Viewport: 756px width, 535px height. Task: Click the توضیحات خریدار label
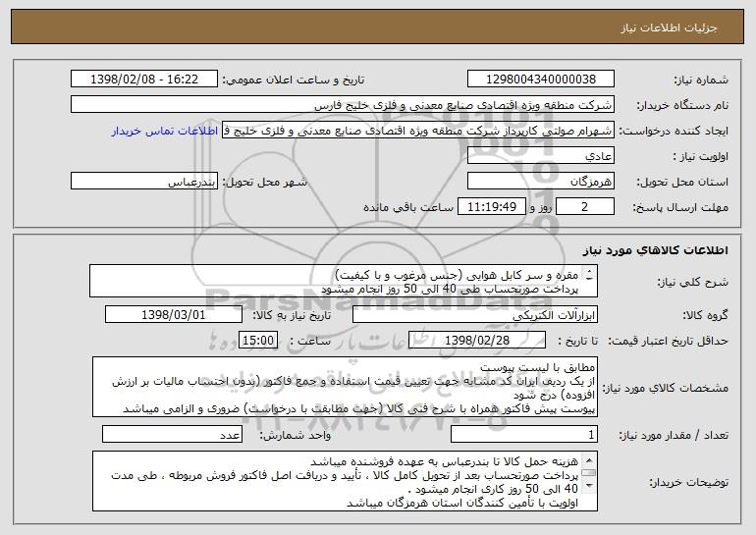[688, 482]
